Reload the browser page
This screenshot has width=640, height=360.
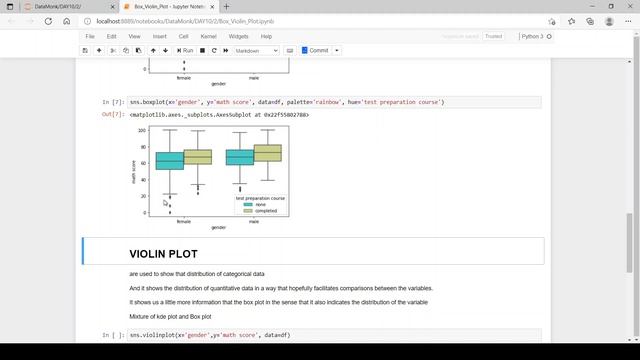(x=48, y=21)
